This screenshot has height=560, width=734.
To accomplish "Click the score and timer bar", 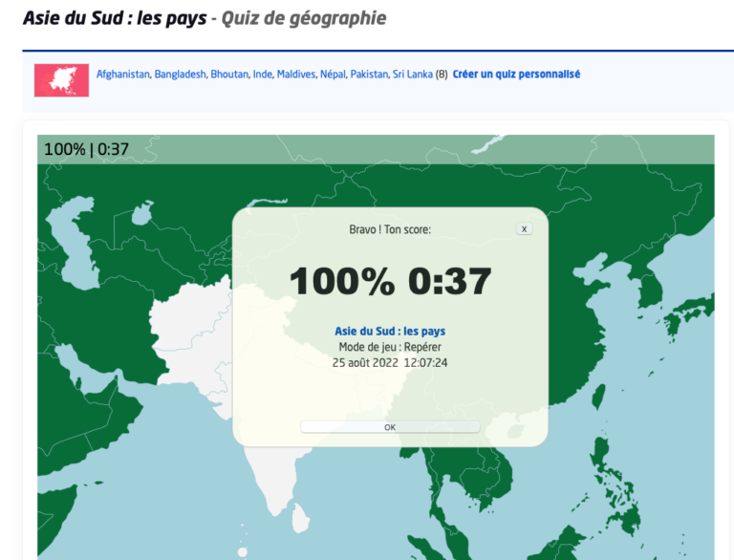I will click(x=86, y=149).
